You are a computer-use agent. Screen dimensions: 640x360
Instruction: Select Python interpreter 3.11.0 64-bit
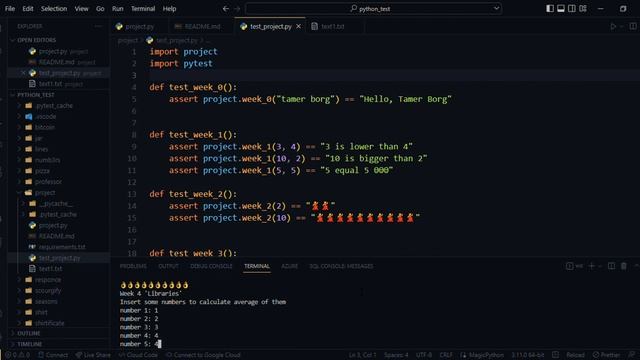coord(528,355)
